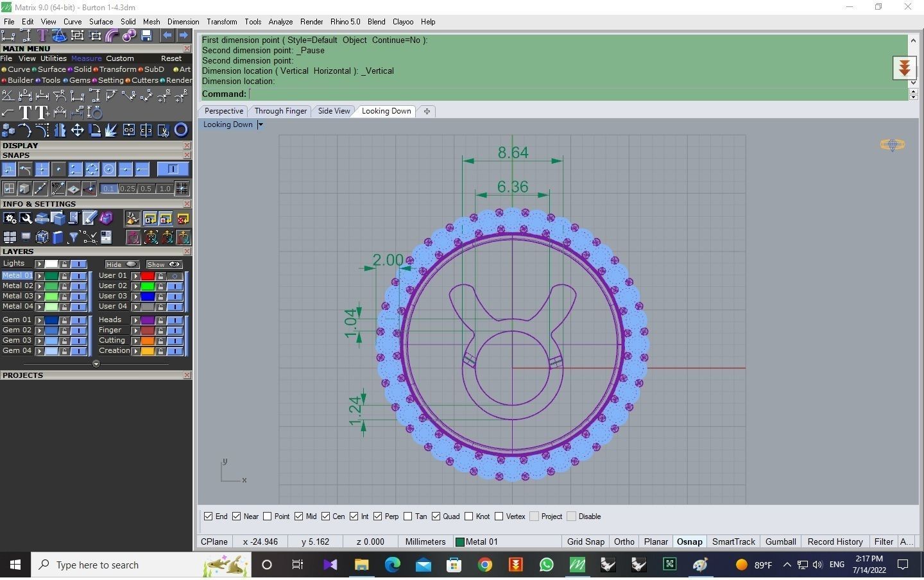Click the undo left arrow
Screen dimensions: 924x580
(x=167, y=35)
